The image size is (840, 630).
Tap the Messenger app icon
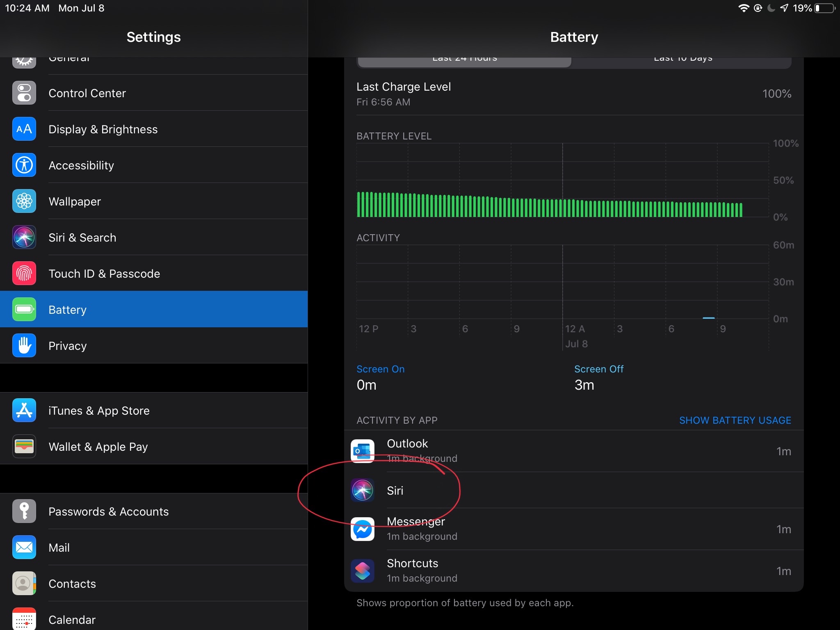(363, 529)
